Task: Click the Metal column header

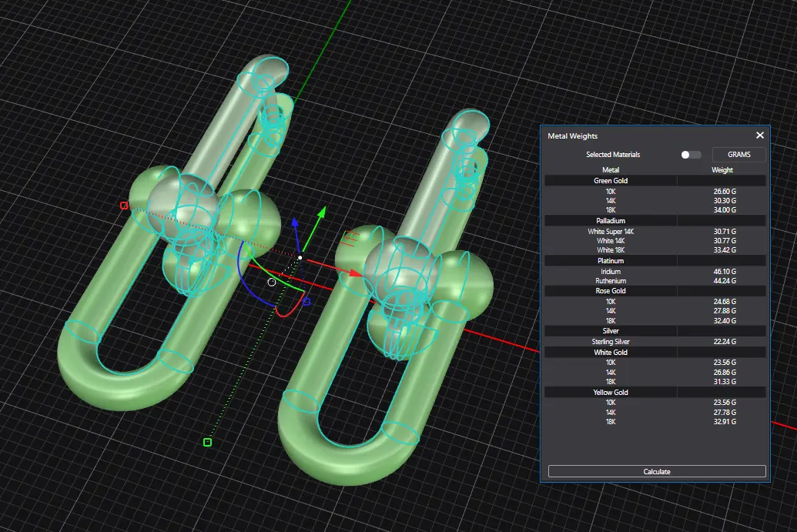Action: coord(610,169)
